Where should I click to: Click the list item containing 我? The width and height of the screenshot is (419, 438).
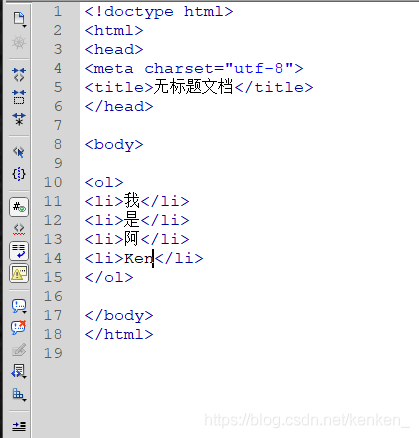(x=137, y=201)
